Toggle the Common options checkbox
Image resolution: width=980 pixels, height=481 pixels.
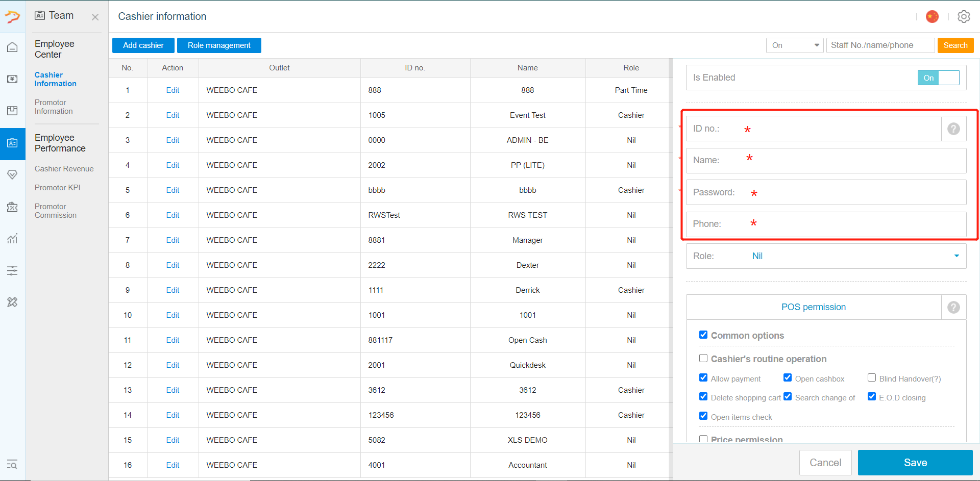703,335
